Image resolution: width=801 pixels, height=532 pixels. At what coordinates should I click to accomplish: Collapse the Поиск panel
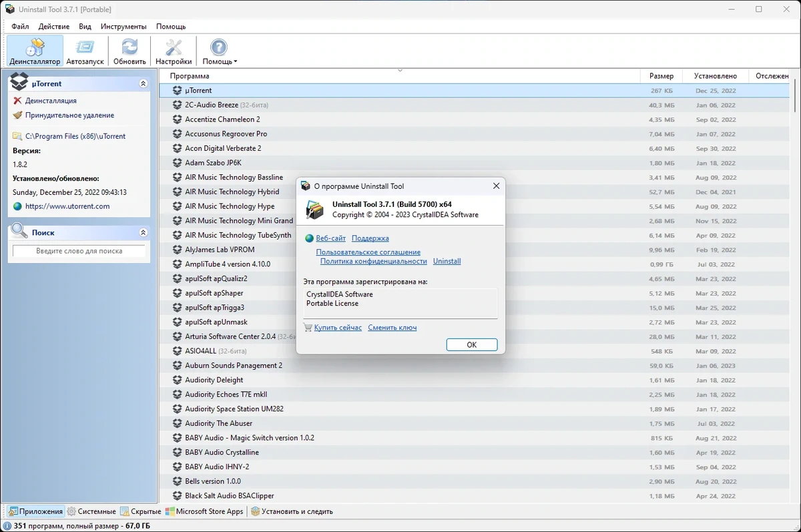tap(143, 233)
